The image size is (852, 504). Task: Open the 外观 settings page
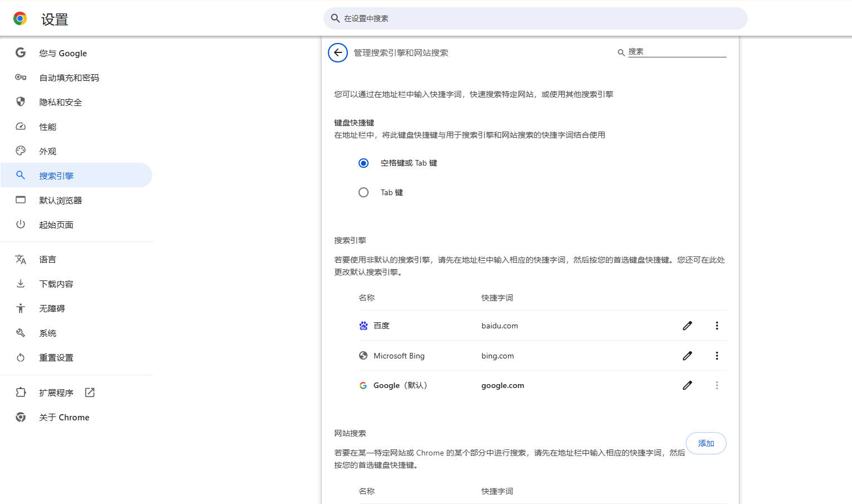tap(76, 151)
